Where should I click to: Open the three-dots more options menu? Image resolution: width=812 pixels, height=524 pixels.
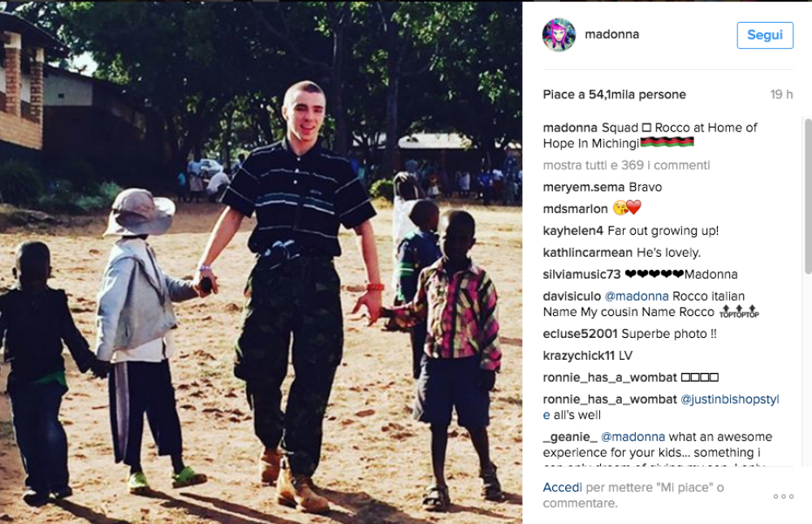783,496
